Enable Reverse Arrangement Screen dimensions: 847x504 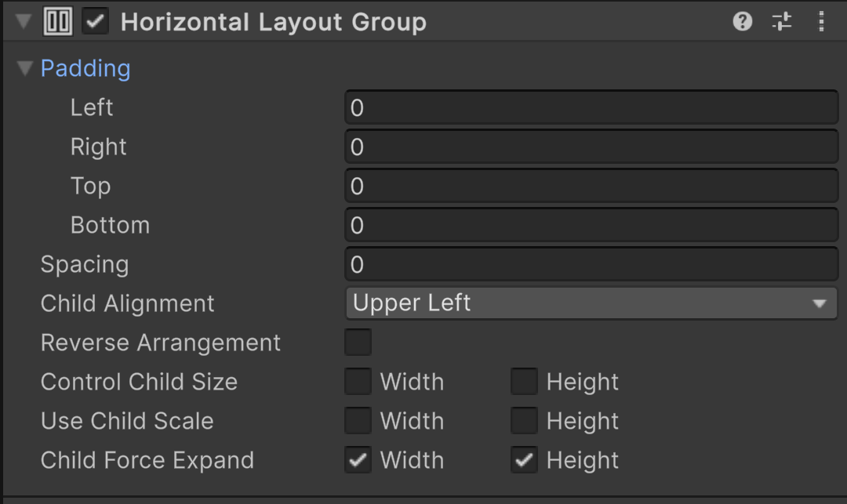358,343
